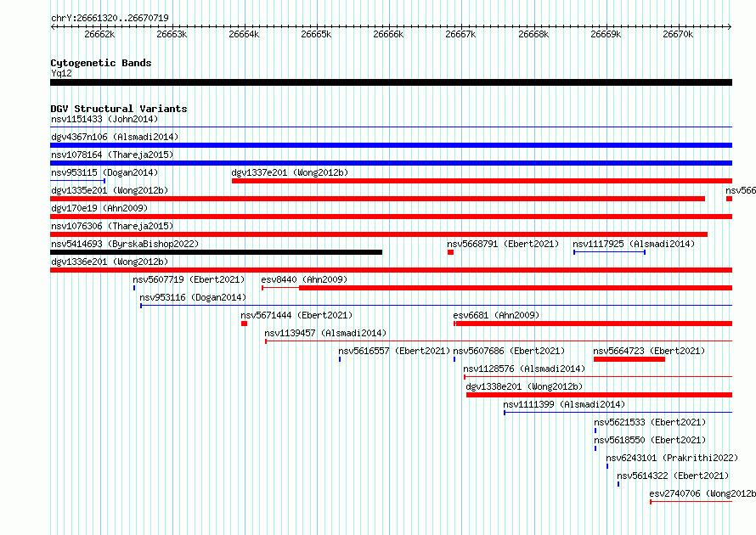Select dgv1335e201 (Wong2012b) label
This screenshot has width=756, height=535.
(110, 190)
